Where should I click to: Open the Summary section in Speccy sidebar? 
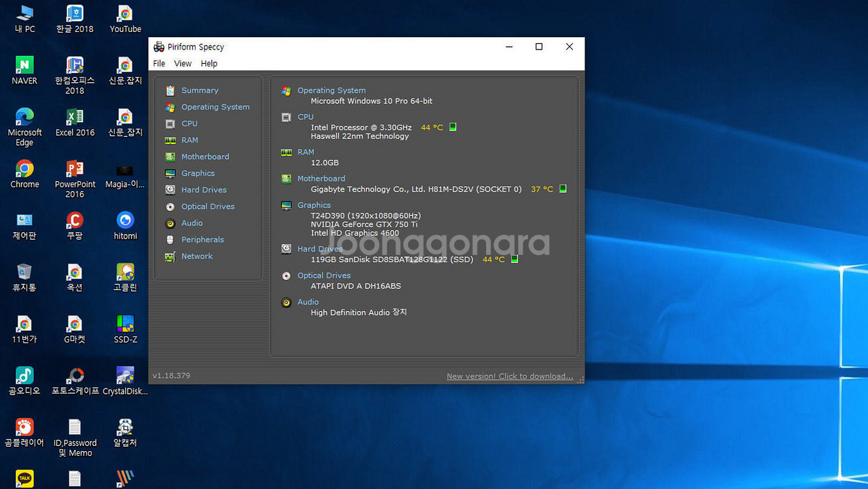point(199,91)
